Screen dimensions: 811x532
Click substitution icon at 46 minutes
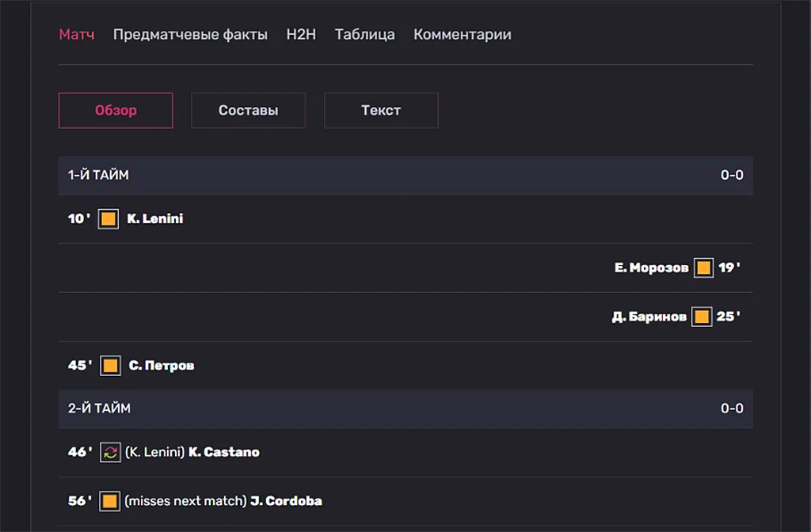point(110,452)
